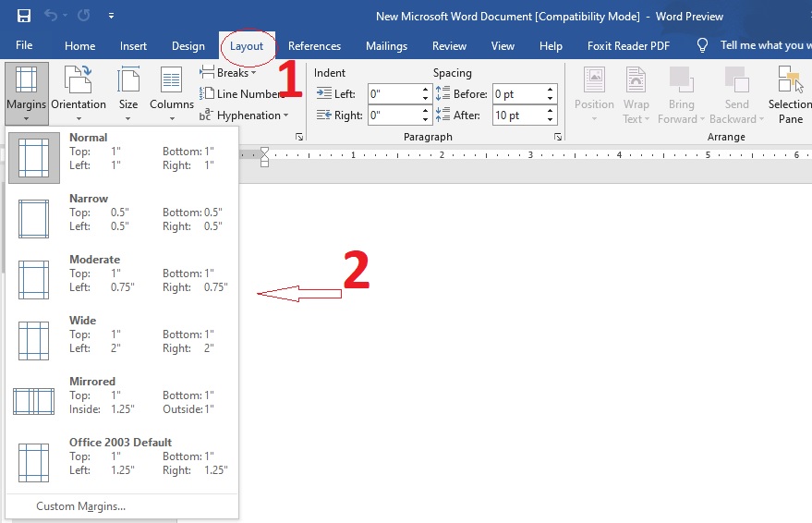The height and width of the screenshot is (523, 812).
Task: Click the Undo arrow icon
Action: (52, 16)
